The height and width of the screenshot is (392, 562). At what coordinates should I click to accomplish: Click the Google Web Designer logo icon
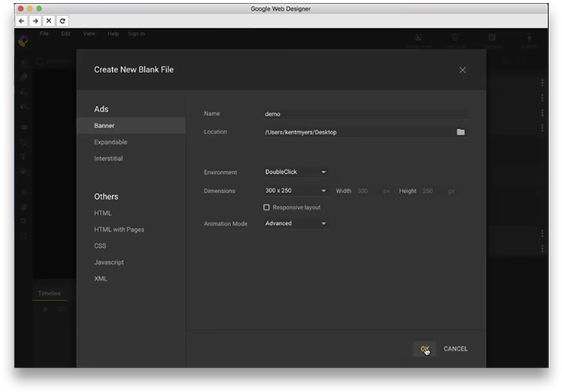[24, 41]
